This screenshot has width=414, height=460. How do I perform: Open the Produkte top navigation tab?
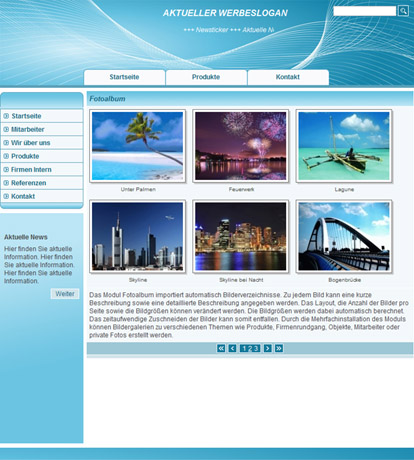click(206, 77)
